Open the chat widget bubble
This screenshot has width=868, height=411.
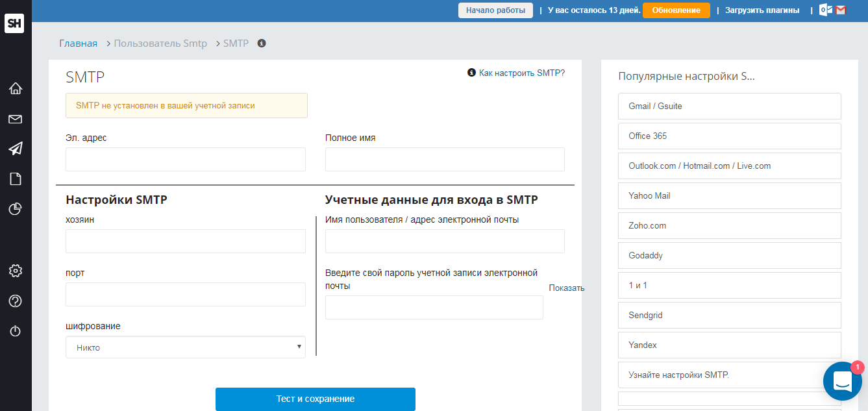[x=842, y=381]
